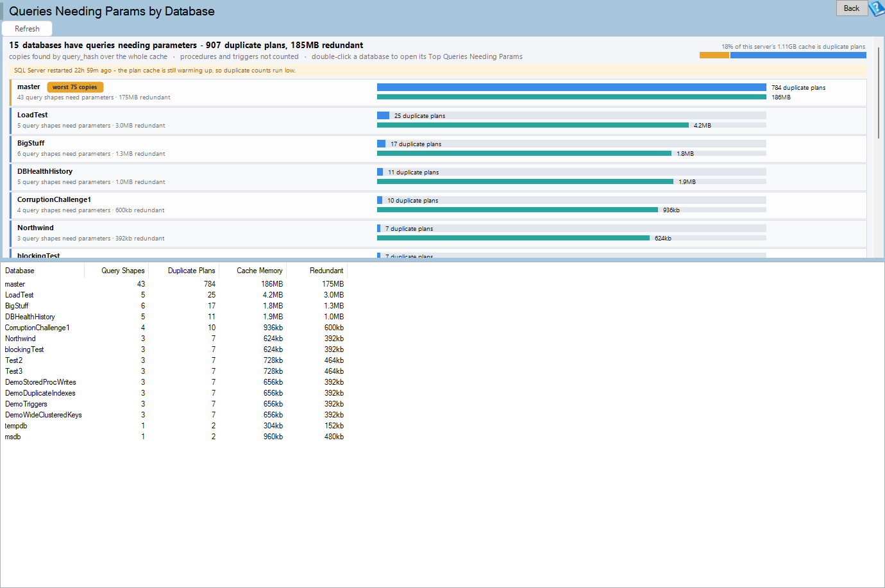Click the '784 duplicate plans' label
885x588 pixels.
(x=798, y=88)
